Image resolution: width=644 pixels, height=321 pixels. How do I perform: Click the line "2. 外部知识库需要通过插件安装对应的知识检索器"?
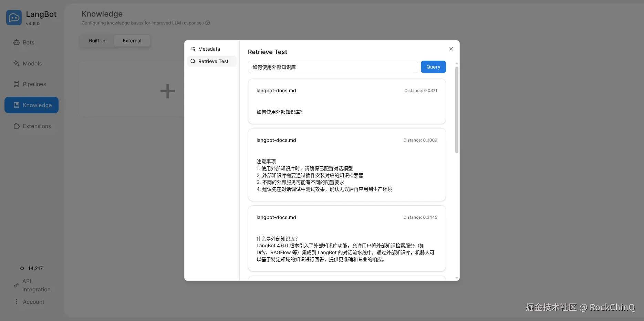(x=310, y=175)
